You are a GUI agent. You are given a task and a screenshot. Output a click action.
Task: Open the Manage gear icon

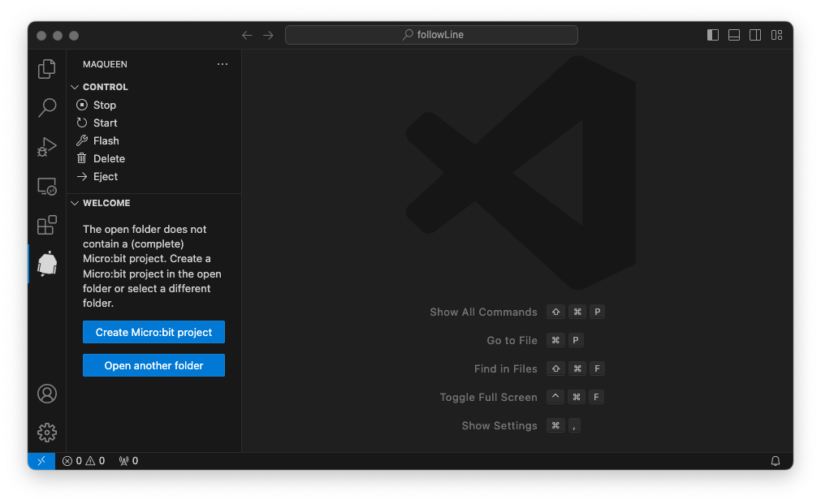click(47, 433)
